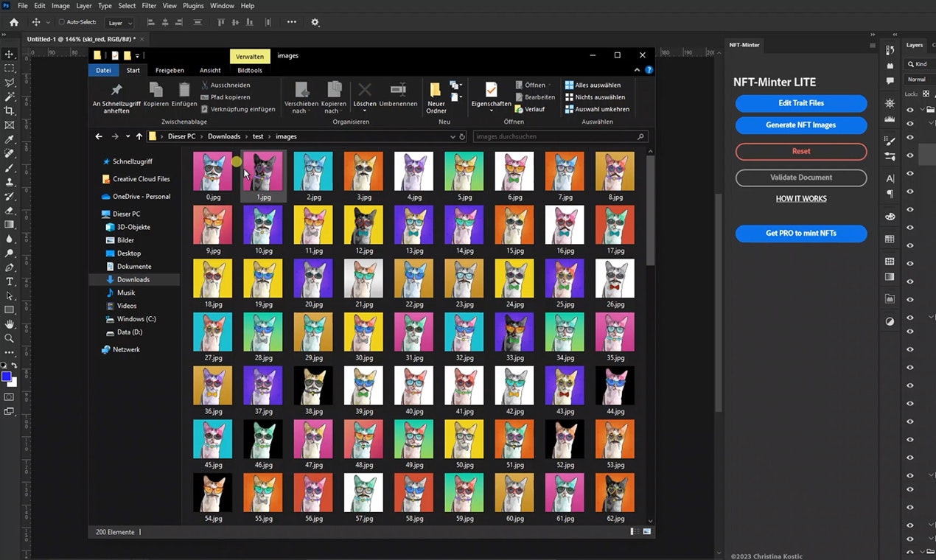Click the blue foreground color swatch
The image size is (936, 560).
tap(6, 377)
